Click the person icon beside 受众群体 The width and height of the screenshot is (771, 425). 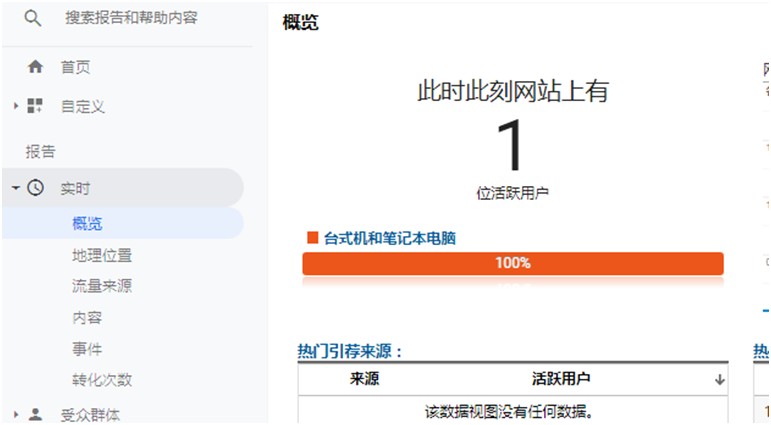coord(35,413)
